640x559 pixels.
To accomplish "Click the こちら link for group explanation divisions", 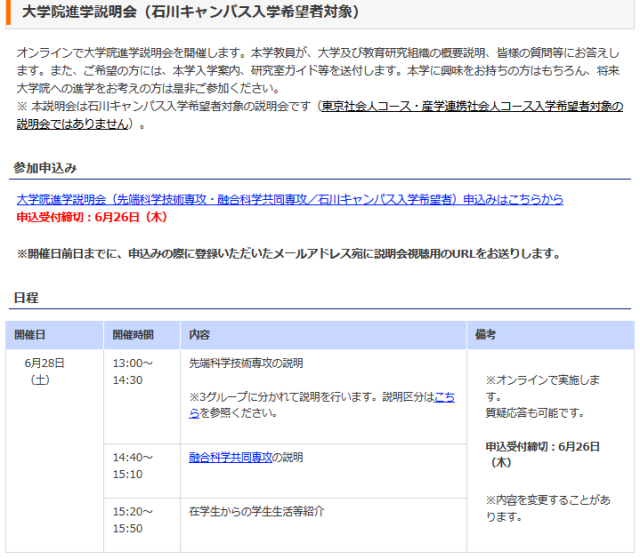I will tap(443, 397).
